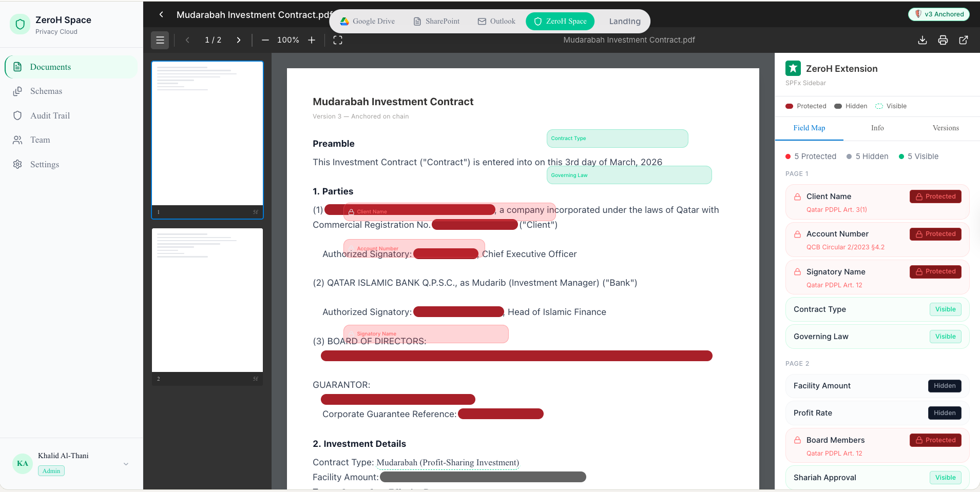Open Settings in the sidebar
980x492 pixels.
tap(71, 164)
